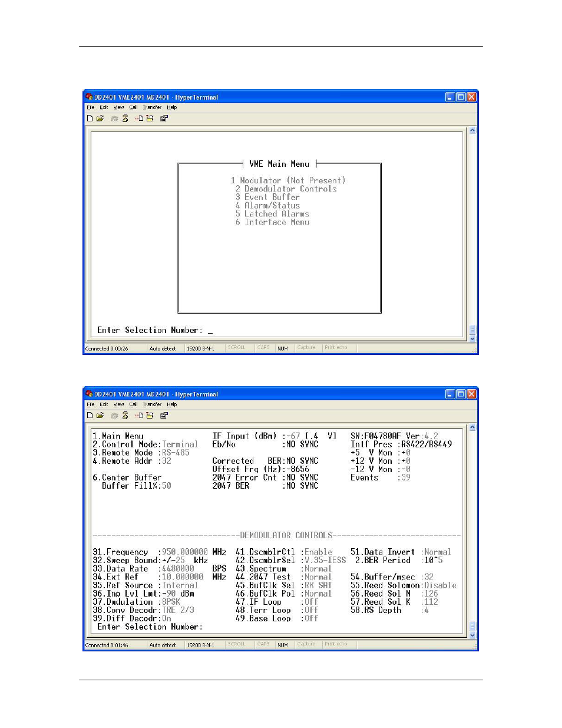Click 'Connected 0:00:26' status bar entry
Screen dimensions: 562x728
point(107,348)
